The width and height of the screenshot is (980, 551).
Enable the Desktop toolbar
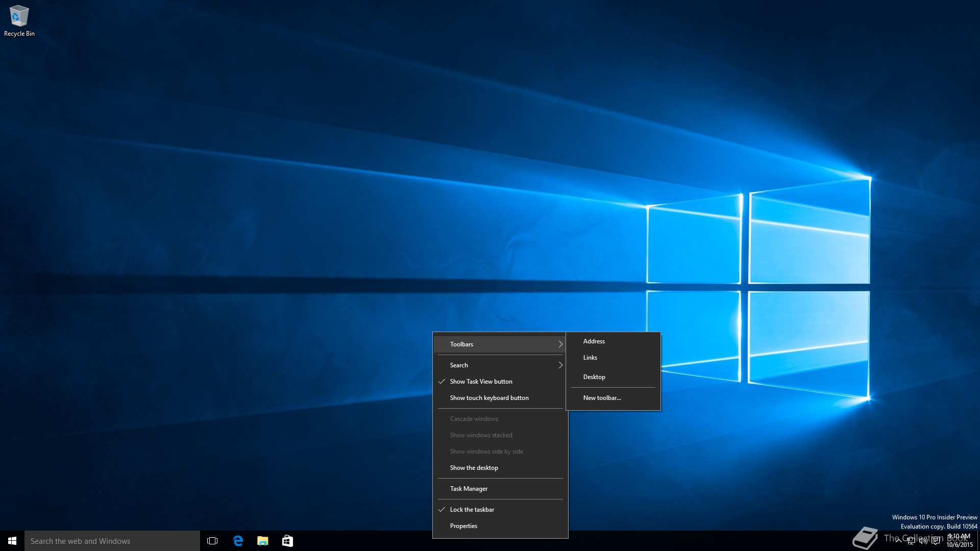[x=613, y=377]
